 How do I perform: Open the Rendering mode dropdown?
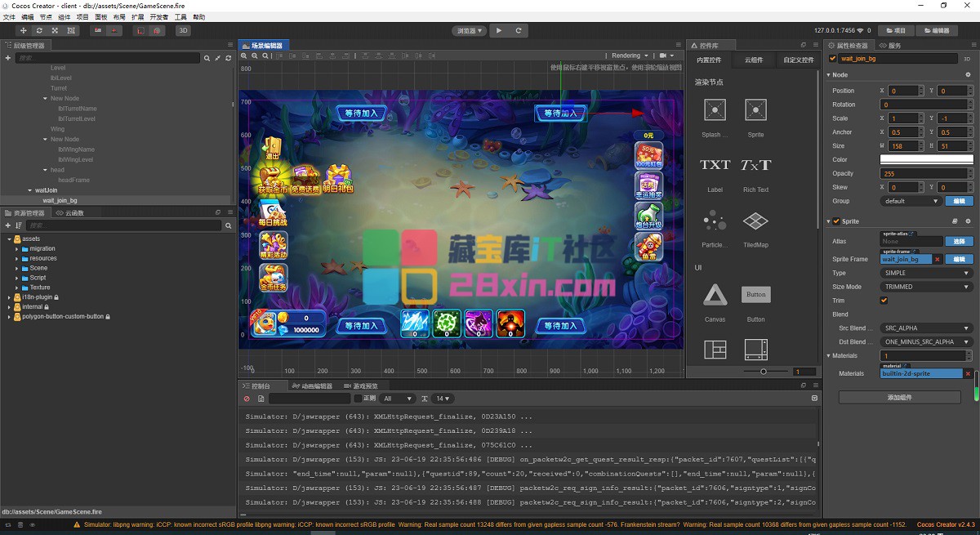[x=629, y=56]
